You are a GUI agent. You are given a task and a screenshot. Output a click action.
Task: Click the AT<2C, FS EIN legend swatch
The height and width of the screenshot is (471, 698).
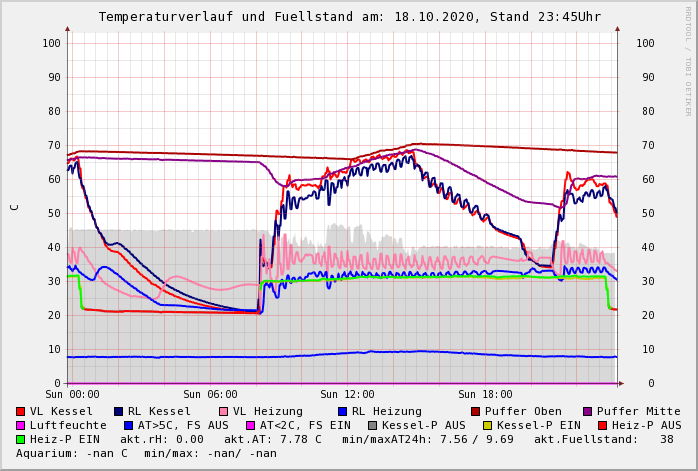pyautogui.click(x=252, y=425)
